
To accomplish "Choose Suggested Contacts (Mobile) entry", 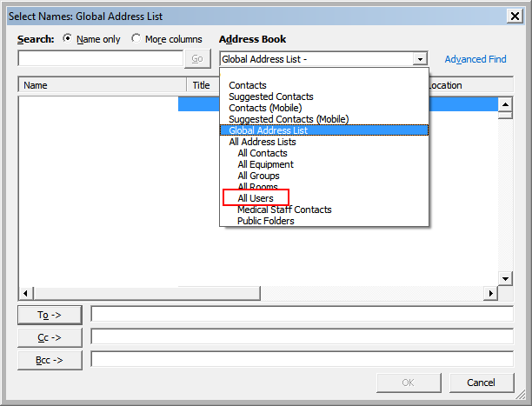I will 289,119.
